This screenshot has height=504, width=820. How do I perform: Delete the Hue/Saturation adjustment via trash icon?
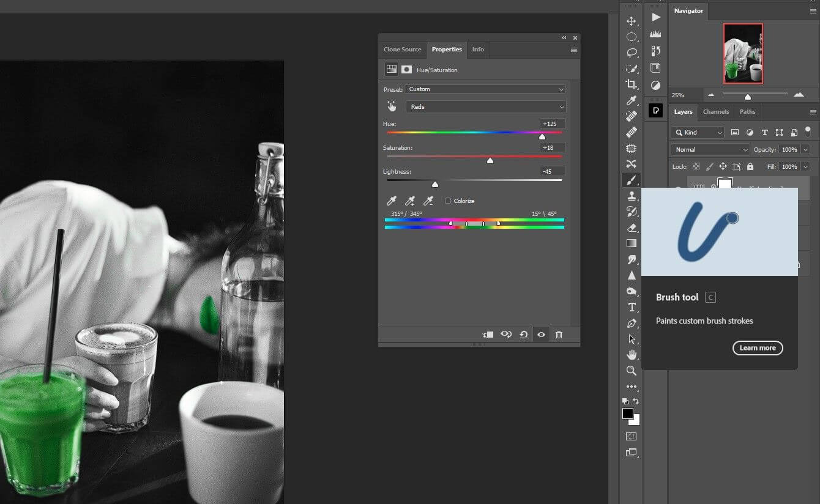559,335
